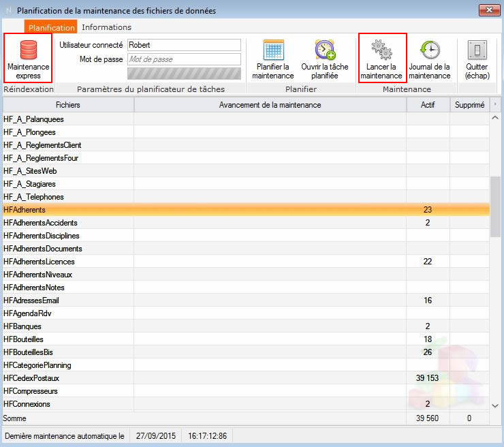Quit via Quitter (échap) button
The height and width of the screenshot is (447, 504).
point(477,59)
